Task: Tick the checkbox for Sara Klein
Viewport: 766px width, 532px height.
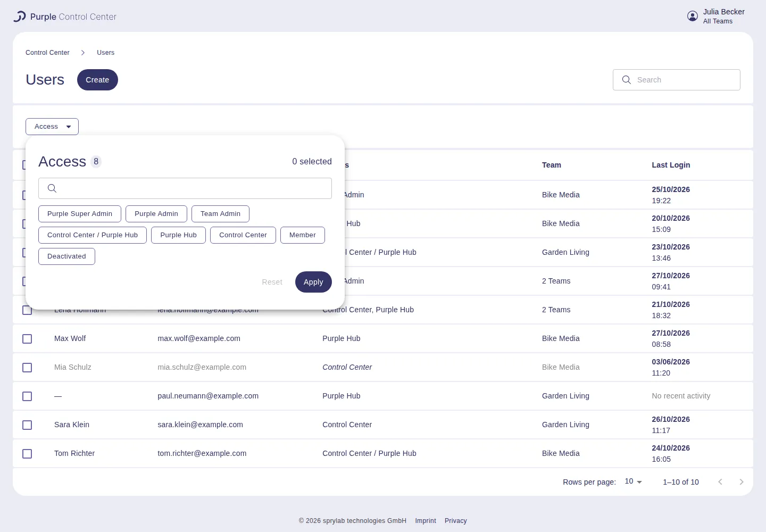Action: (x=27, y=425)
